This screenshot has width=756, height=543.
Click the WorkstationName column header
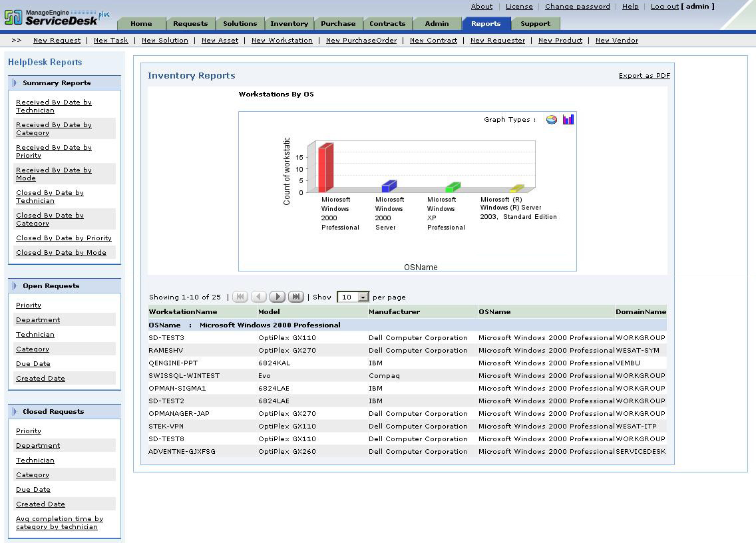183,312
